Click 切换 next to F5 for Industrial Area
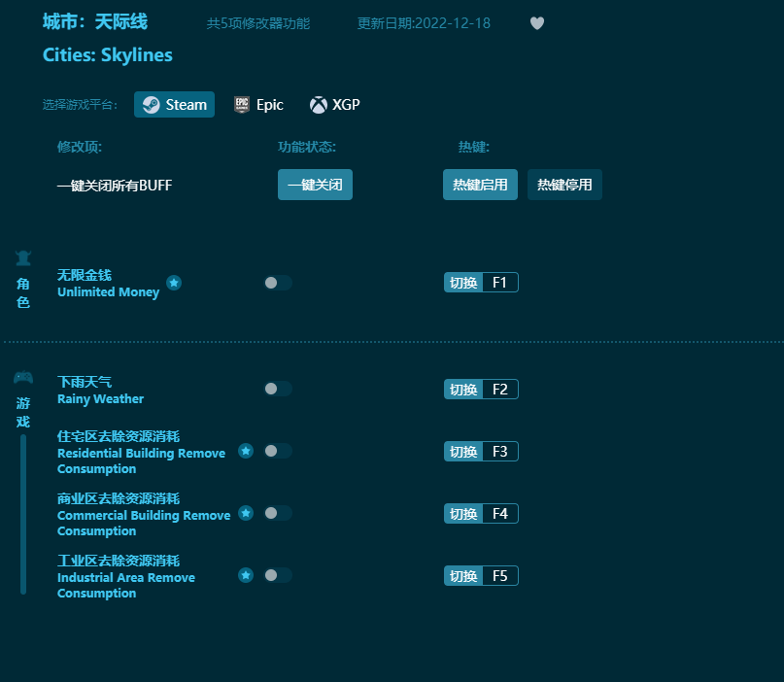Image resolution: width=784 pixels, height=682 pixels. coord(462,575)
